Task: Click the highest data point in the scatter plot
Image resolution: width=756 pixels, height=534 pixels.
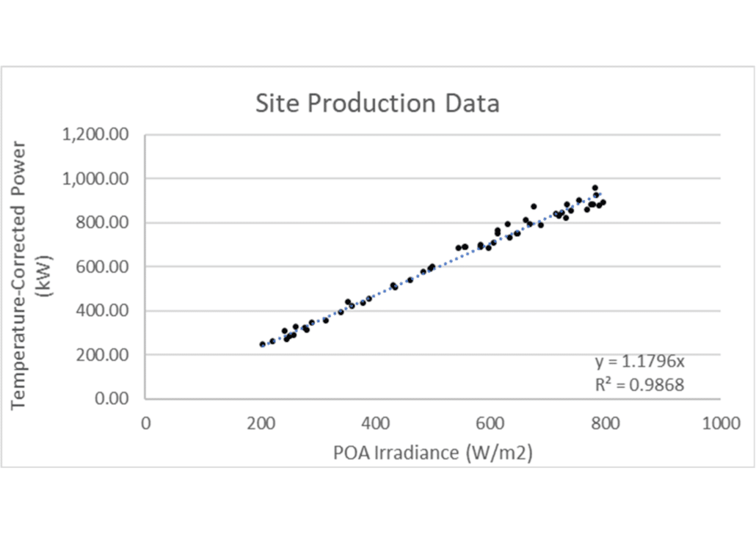Action: 595,188
